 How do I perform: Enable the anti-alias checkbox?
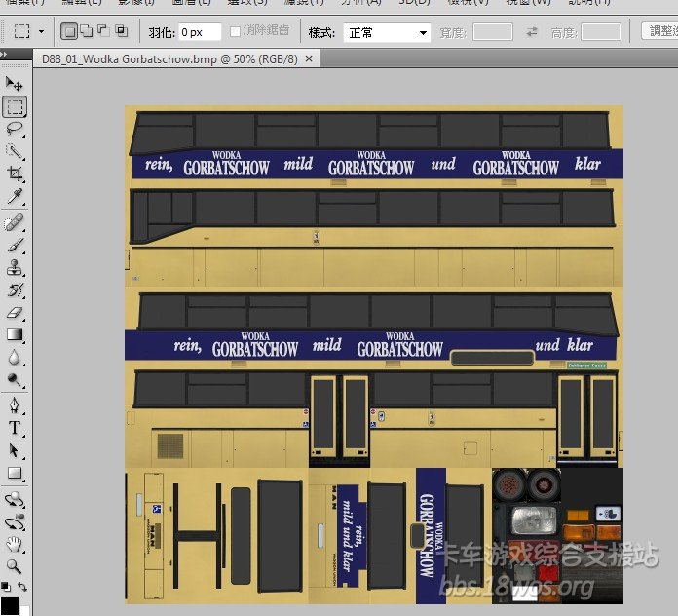pos(235,31)
